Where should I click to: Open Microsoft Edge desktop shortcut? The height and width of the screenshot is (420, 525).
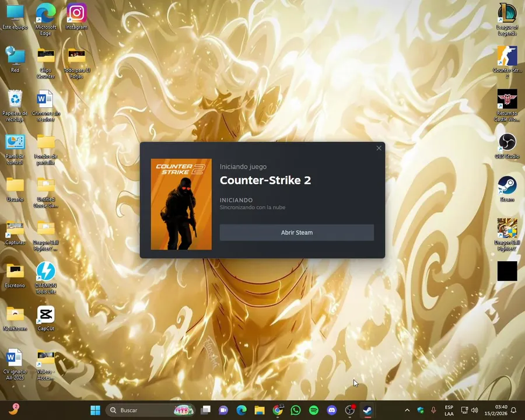tap(46, 19)
